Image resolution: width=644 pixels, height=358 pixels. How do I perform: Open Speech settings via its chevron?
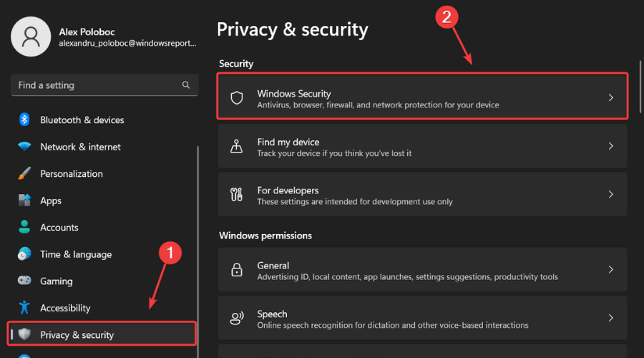tap(611, 318)
